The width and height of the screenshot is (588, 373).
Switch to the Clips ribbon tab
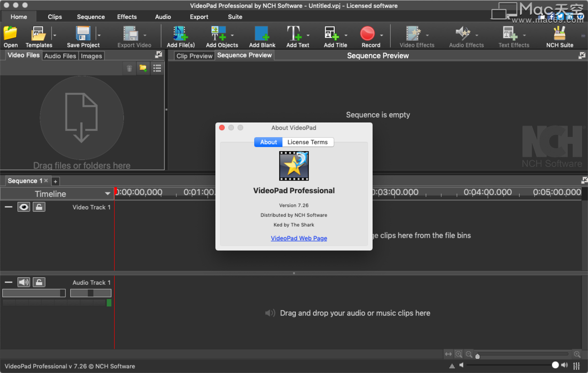55,17
